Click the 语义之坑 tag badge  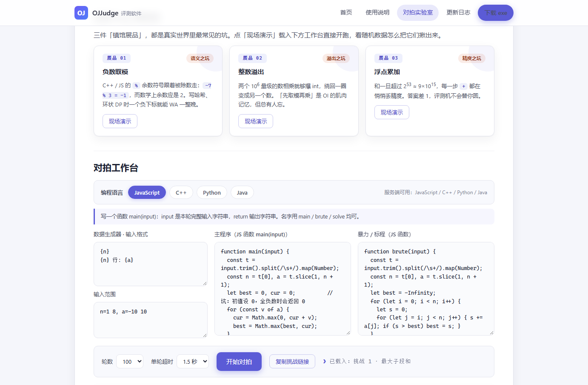point(200,58)
